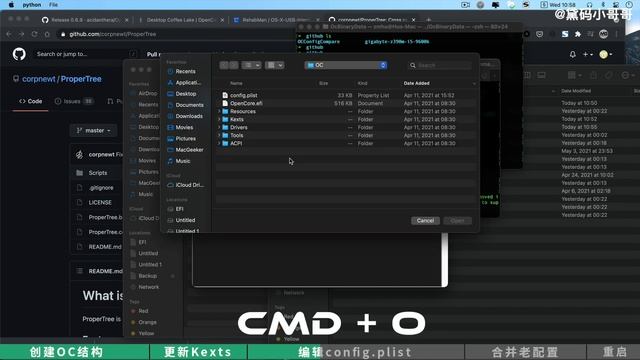Select the Resources folder icon
This screenshot has width=640, height=360.
pos(225,111)
